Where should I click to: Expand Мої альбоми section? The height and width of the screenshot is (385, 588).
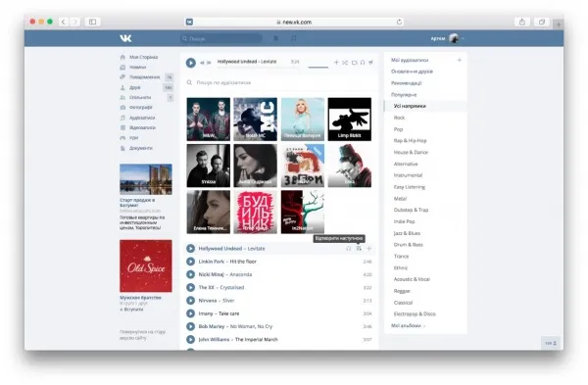coord(408,326)
